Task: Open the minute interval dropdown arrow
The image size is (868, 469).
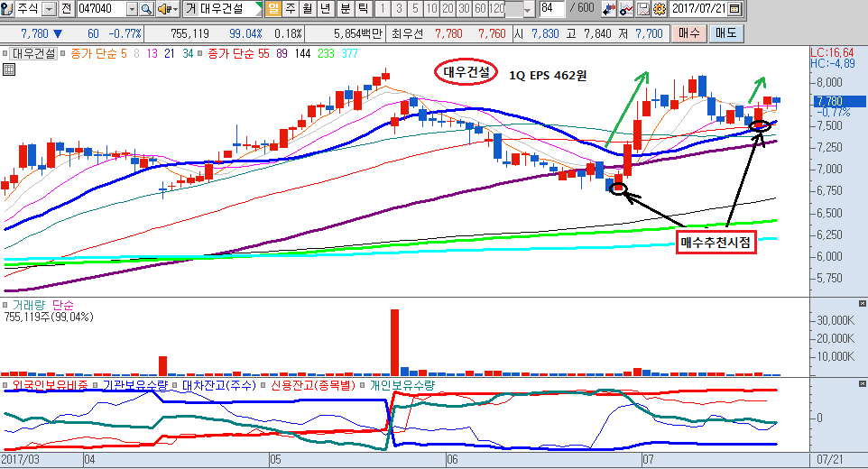Action: click(528, 9)
